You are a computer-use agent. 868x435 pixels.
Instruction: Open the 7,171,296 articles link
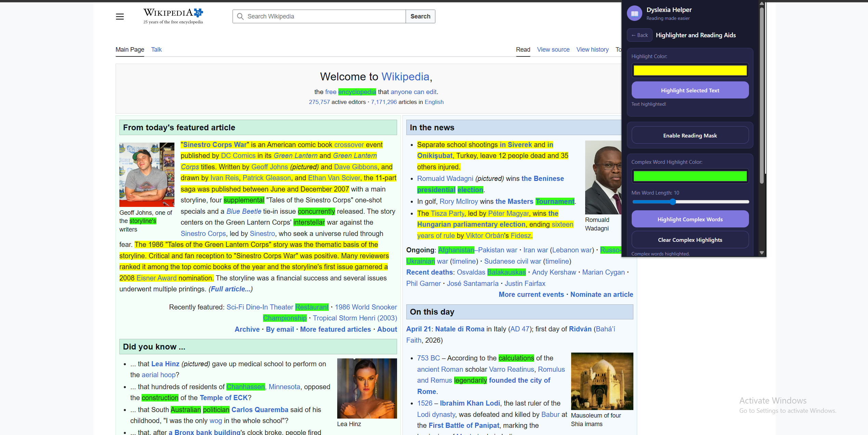(384, 102)
